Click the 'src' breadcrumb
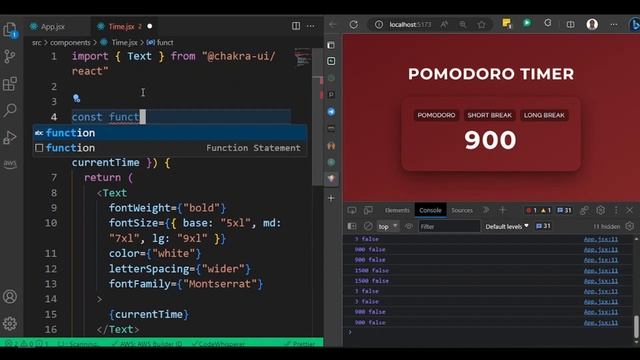The image size is (640, 360). click(x=36, y=42)
